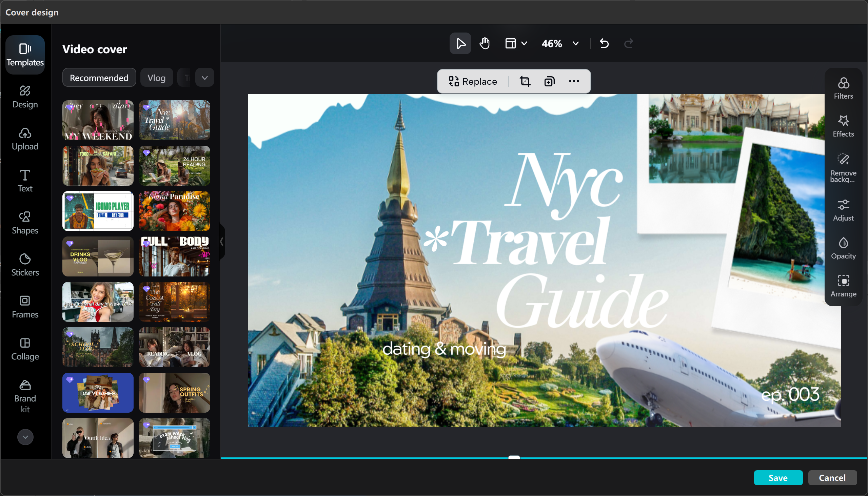
Task: Select the Vlog category tab
Action: click(157, 78)
